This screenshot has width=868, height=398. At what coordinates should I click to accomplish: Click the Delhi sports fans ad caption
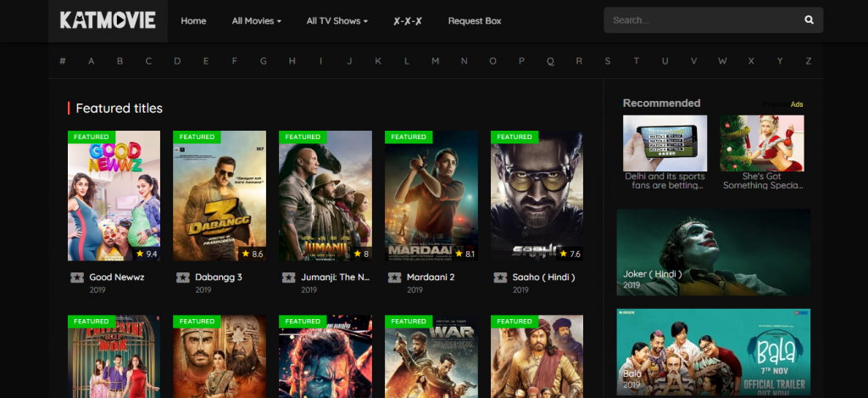point(665,181)
